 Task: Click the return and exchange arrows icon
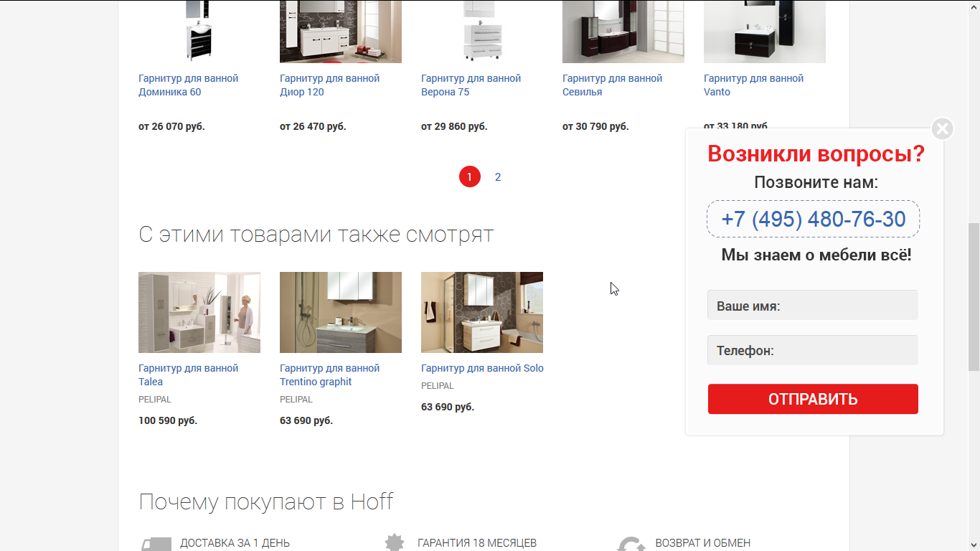pyautogui.click(x=631, y=545)
